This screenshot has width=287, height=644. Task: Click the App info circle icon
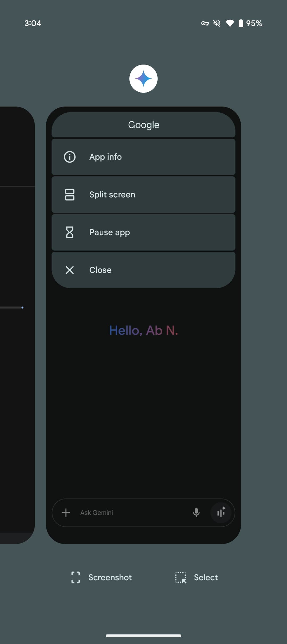click(70, 157)
